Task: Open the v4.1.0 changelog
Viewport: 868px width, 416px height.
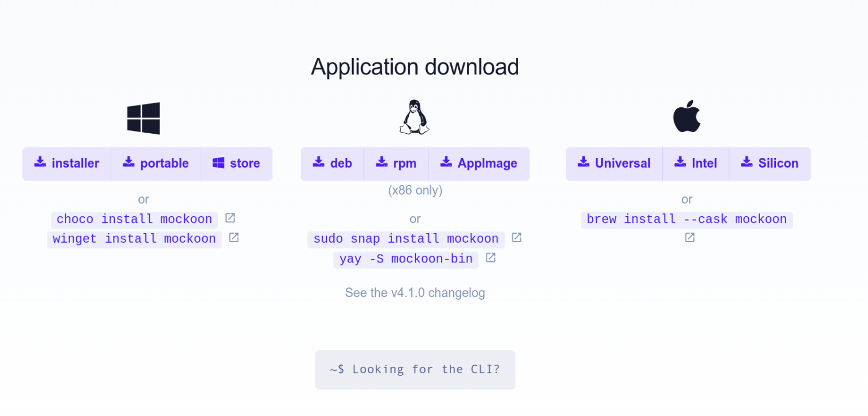Action: pos(415,292)
